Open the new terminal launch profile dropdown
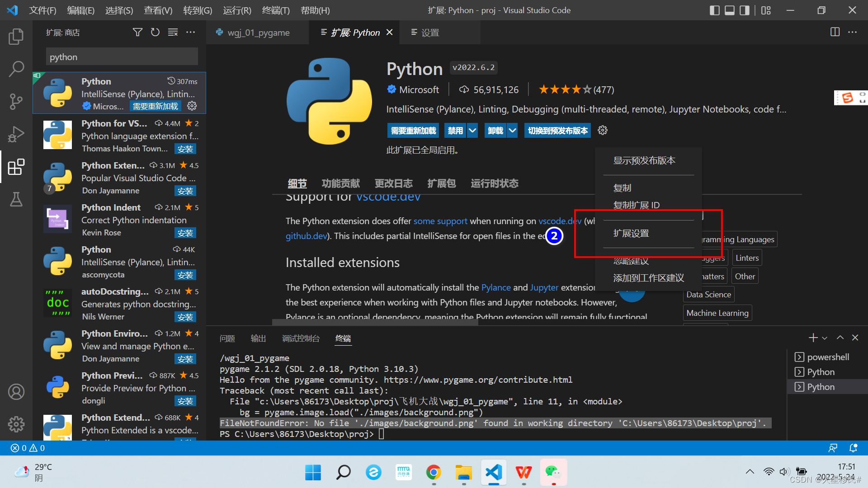The width and height of the screenshot is (868, 488). (825, 338)
